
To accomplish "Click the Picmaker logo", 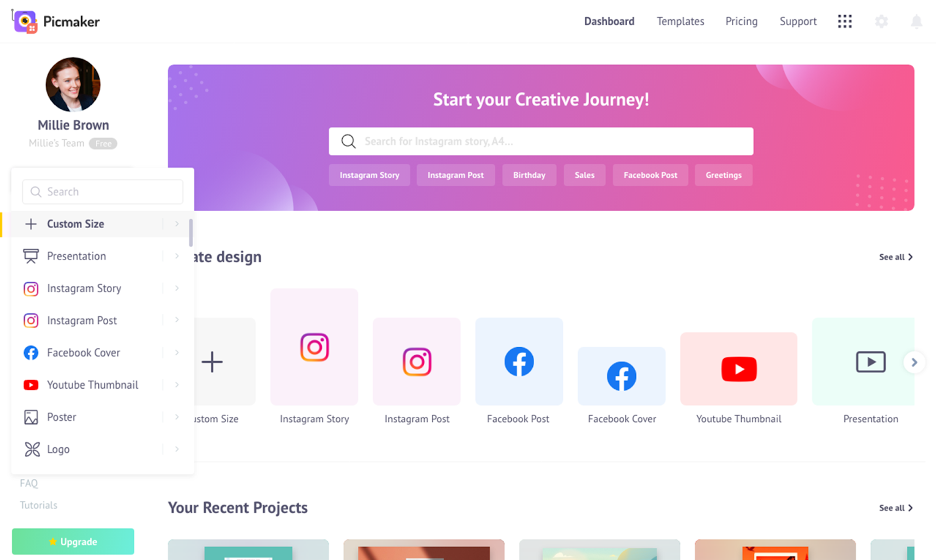I will click(x=56, y=22).
